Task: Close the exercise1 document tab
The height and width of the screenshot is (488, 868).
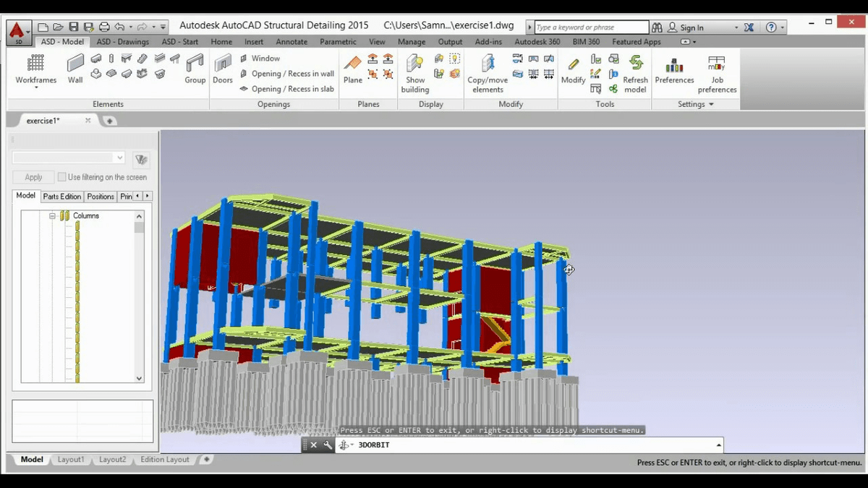Action: point(88,121)
